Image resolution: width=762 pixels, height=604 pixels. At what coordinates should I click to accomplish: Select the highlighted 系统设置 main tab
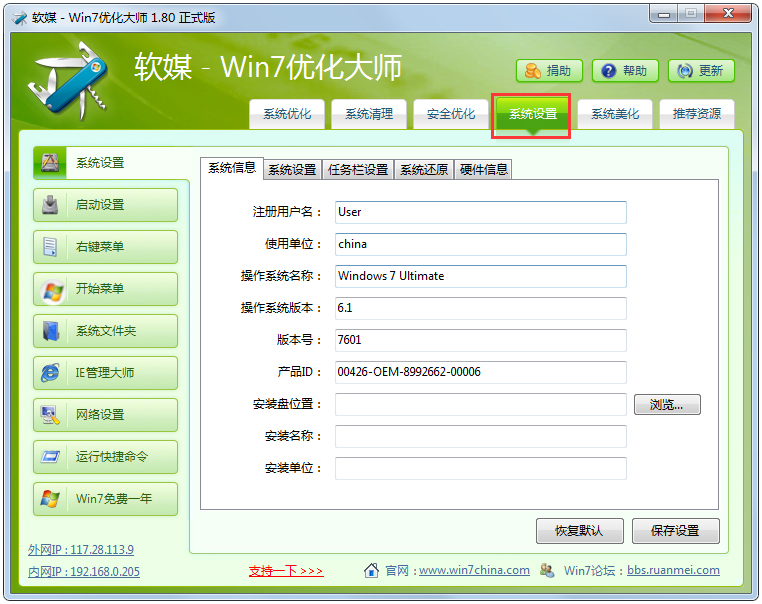coord(533,116)
